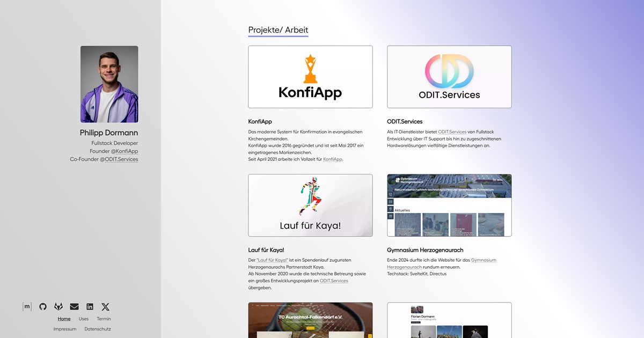Viewport: 644px width, 338px height.
Task: Open the GitHub profile icon
Action: (x=43, y=307)
